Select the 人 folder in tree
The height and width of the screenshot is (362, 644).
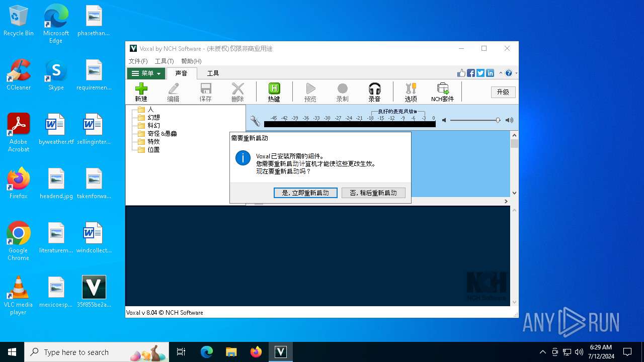point(146,109)
